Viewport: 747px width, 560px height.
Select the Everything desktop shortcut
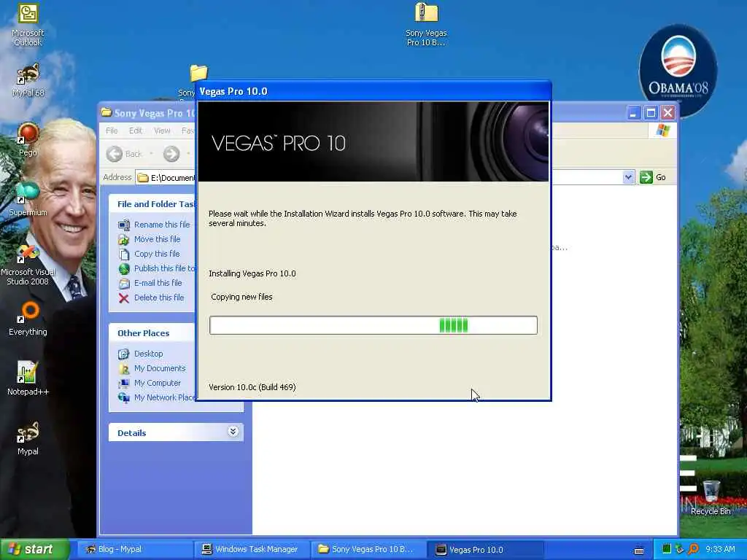[x=28, y=319]
